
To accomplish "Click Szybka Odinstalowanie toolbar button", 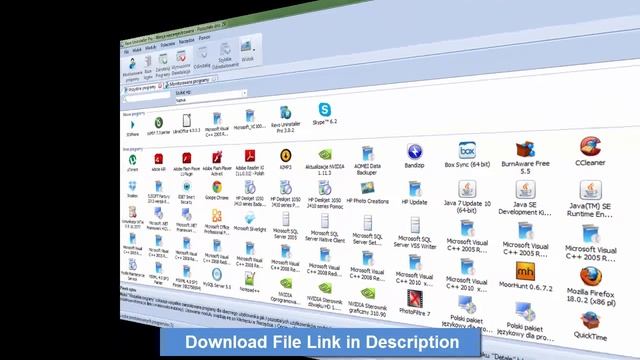I will point(225,56).
